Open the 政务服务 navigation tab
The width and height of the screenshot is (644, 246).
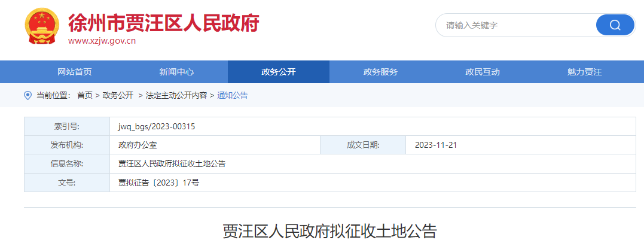coord(380,72)
